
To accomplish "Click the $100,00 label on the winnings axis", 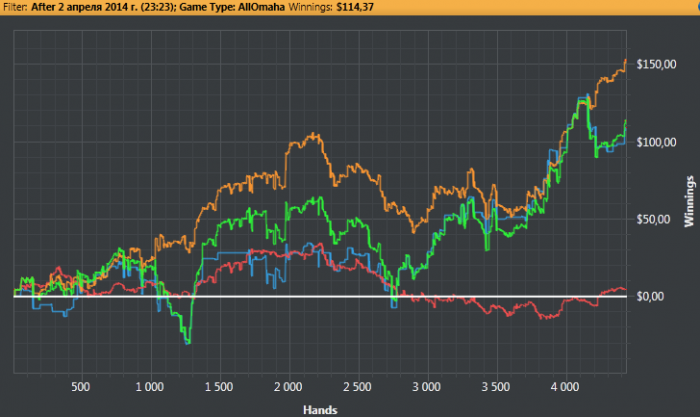I will coord(656,142).
